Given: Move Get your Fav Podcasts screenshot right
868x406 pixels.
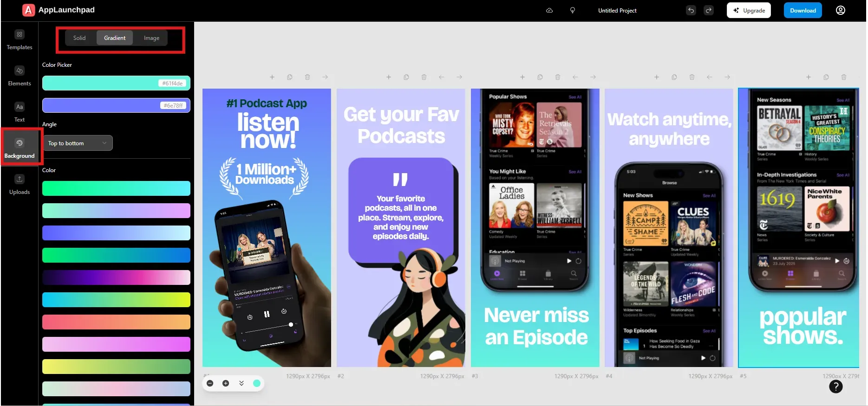Looking at the screenshot, I should (459, 77).
